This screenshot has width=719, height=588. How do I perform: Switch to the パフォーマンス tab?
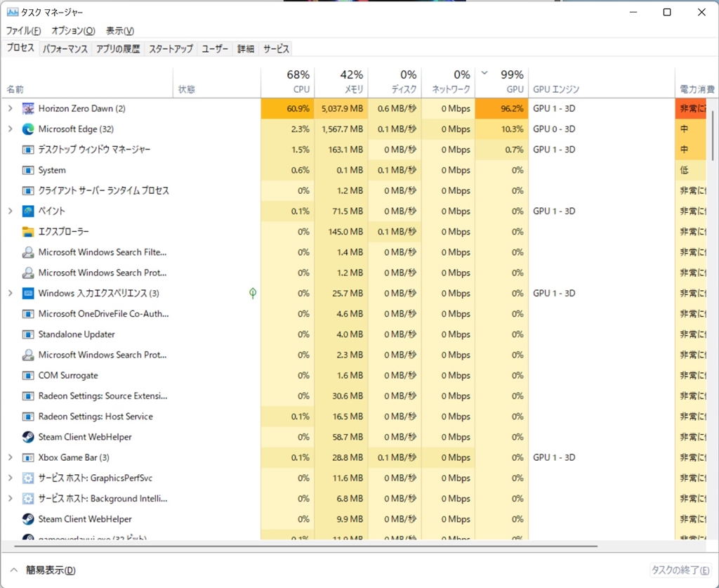(x=65, y=49)
